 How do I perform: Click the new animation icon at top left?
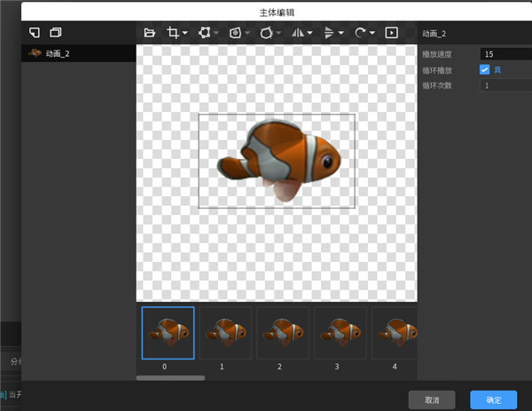[35, 33]
